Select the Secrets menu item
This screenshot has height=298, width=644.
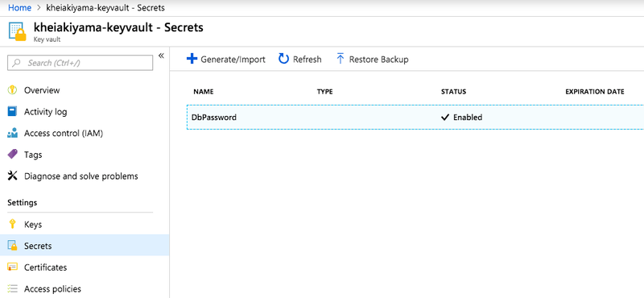point(85,246)
